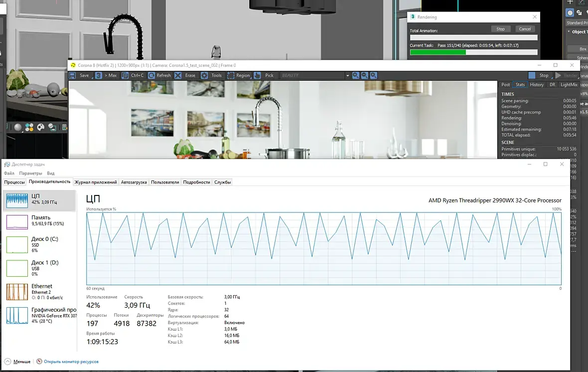
Task: Stop render in Corona frame buffer toolbar
Action: (x=539, y=75)
